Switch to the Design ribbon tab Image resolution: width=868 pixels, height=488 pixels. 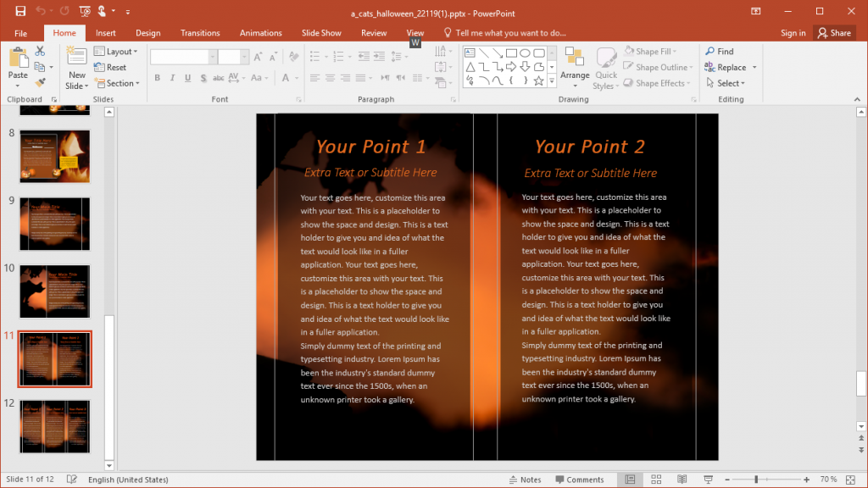147,32
